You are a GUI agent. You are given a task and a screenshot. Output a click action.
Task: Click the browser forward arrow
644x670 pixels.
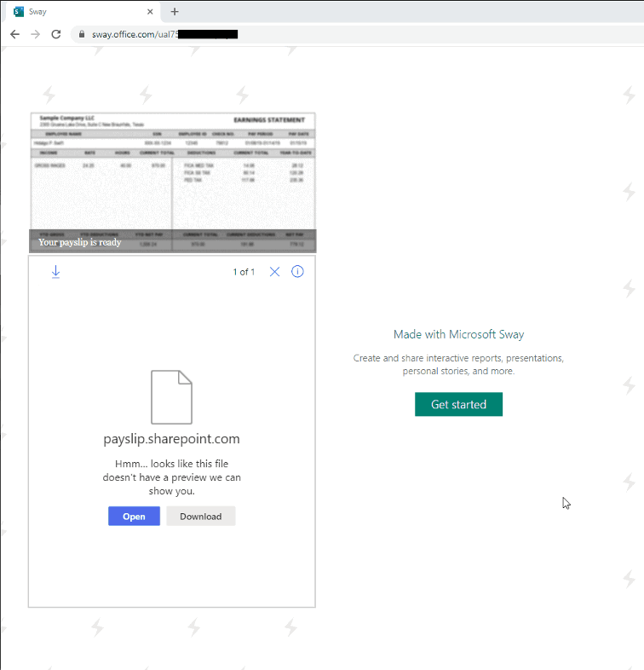coord(36,34)
